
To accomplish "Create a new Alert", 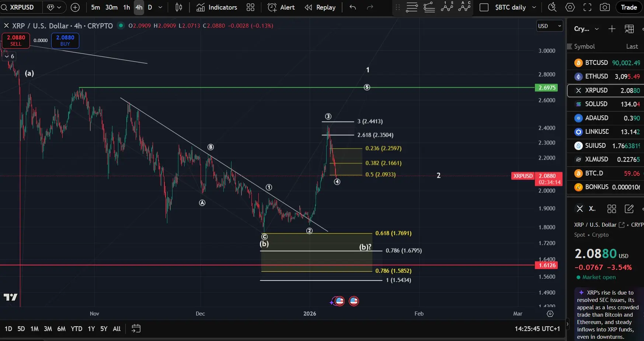I will click(281, 7).
